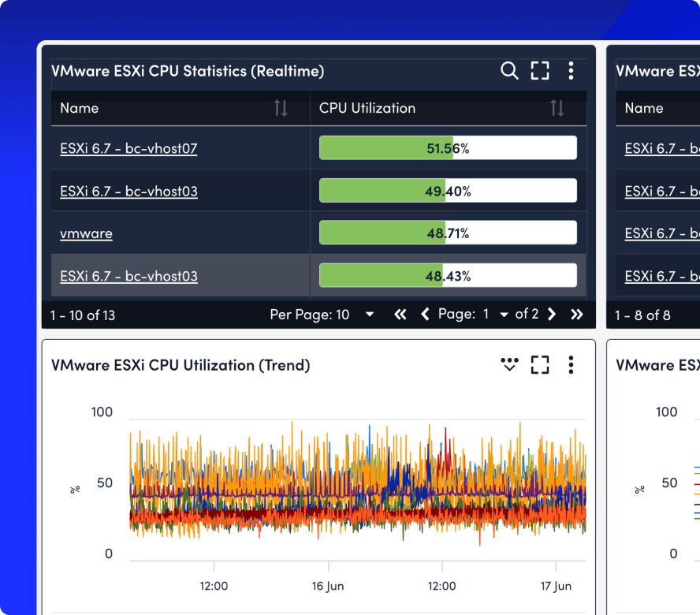Click 'of 2' page total text

pos(527,314)
